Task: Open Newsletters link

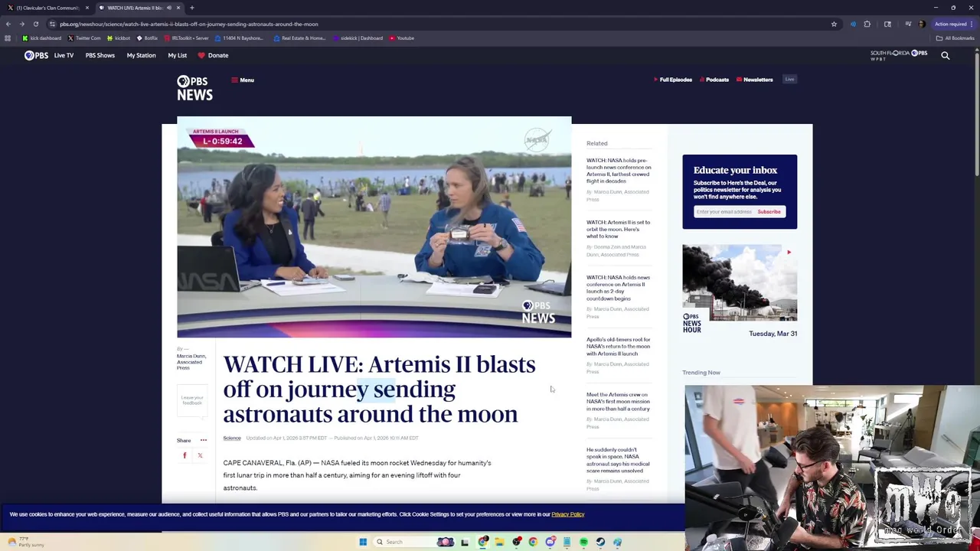Action: click(x=755, y=80)
